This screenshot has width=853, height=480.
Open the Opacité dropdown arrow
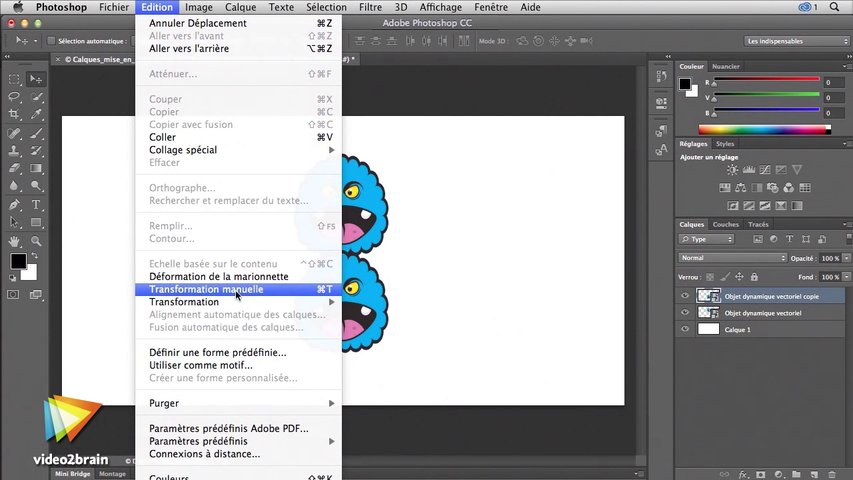pos(846,258)
